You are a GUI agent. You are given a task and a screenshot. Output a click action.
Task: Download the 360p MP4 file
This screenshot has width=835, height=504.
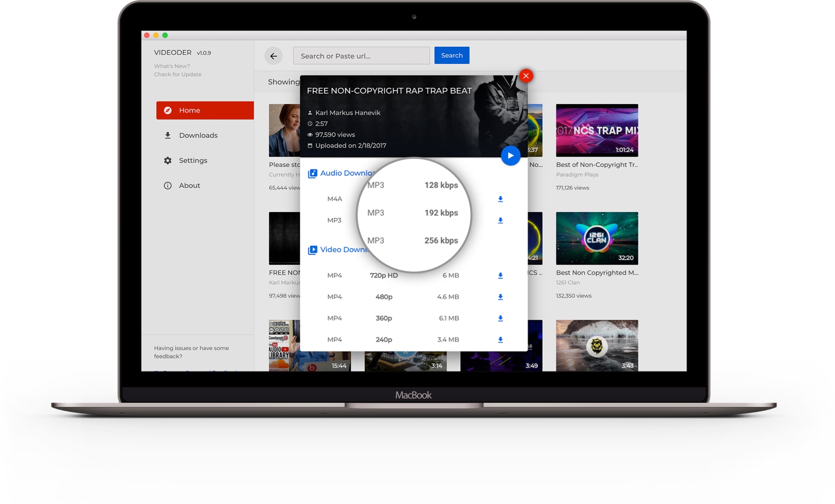point(500,318)
